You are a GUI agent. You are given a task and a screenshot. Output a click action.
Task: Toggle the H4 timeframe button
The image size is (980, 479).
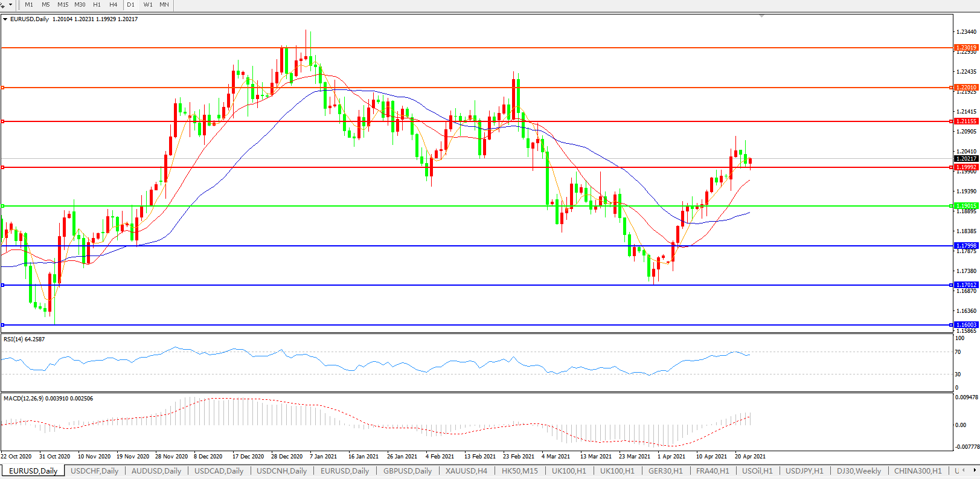pos(114,5)
